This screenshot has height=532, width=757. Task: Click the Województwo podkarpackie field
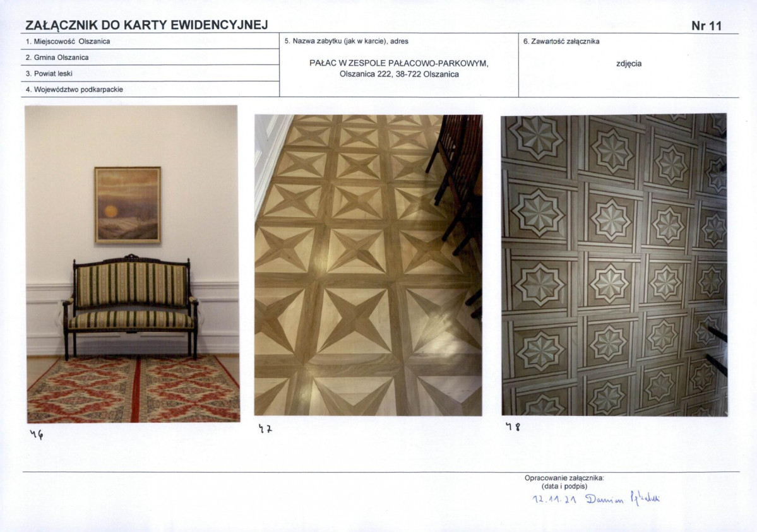150,90
